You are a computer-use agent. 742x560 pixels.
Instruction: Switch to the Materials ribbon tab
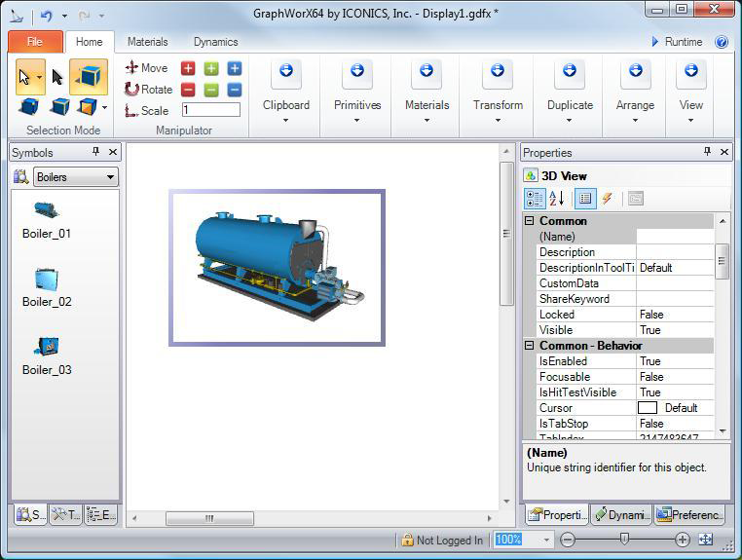[x=147, y=42]
